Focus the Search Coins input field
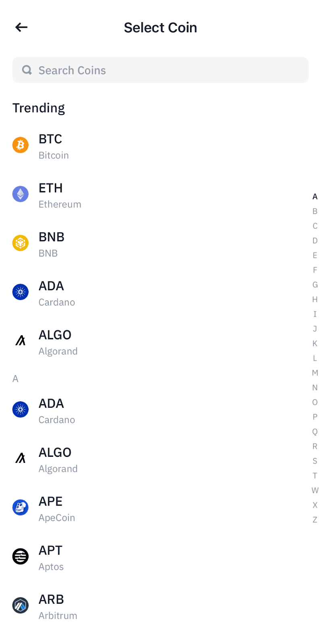 coord(161,70)
